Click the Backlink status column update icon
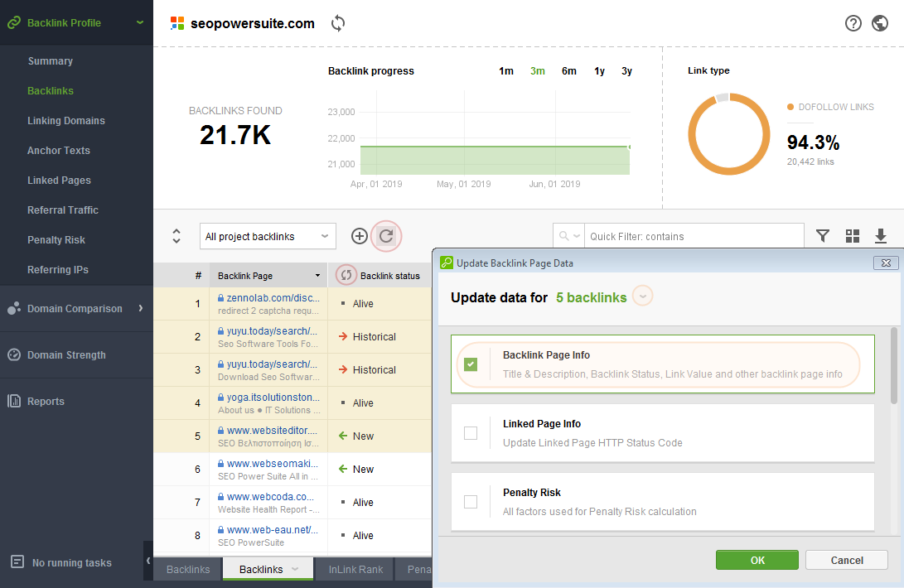Screen dimensions: 904x588 pyautogui.click(x=346, y=275)
